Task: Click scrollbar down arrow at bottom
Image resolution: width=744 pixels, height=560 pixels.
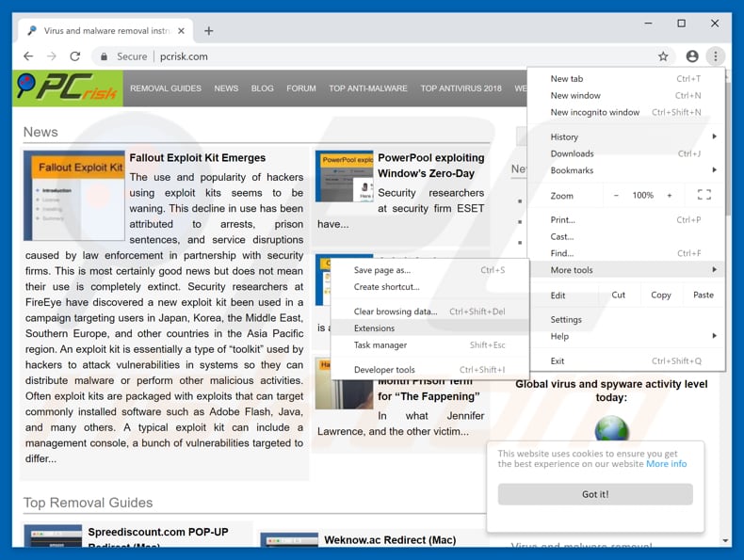Action: point(725,540)
